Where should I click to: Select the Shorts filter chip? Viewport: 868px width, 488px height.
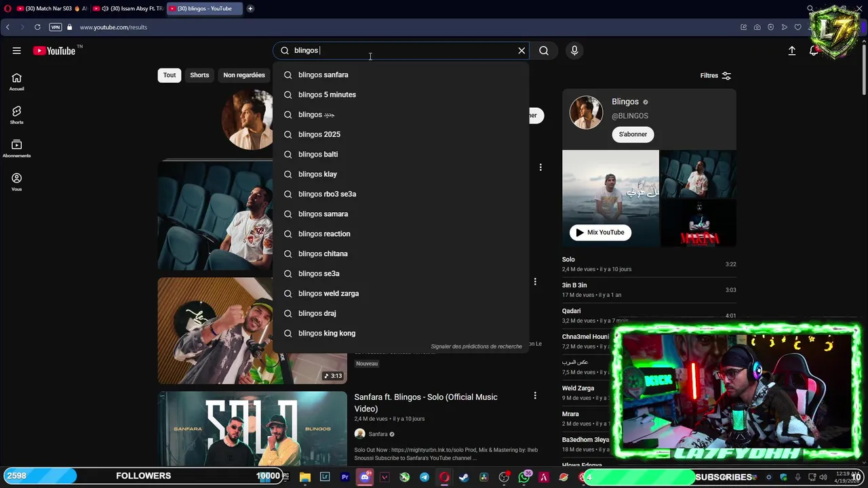point(199,75)
